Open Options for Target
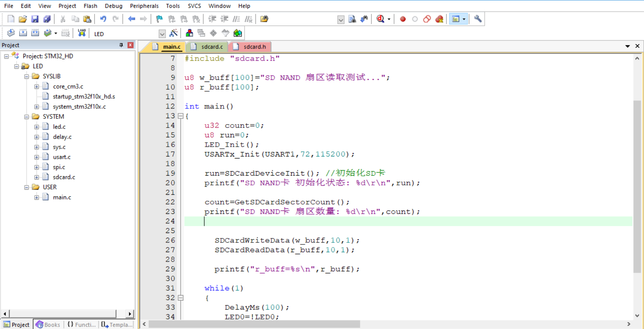This screenshot has height=329, width=644. tap(174, 33)
